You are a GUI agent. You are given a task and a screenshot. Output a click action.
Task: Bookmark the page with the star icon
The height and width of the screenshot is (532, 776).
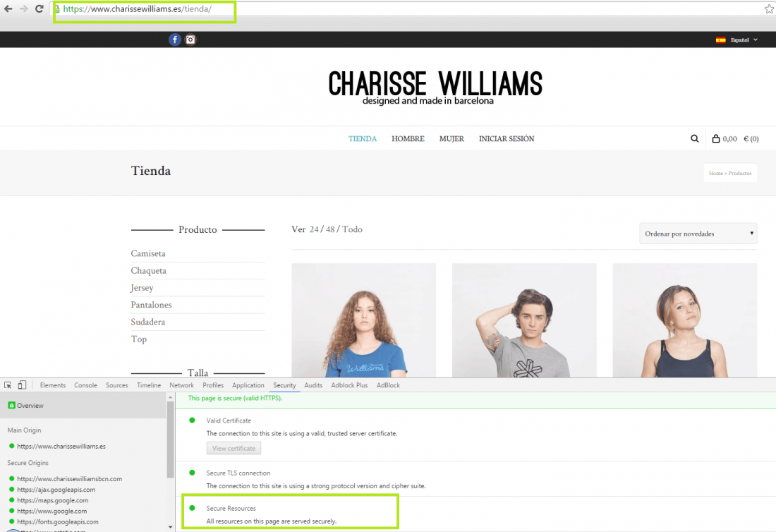(769, 9)
